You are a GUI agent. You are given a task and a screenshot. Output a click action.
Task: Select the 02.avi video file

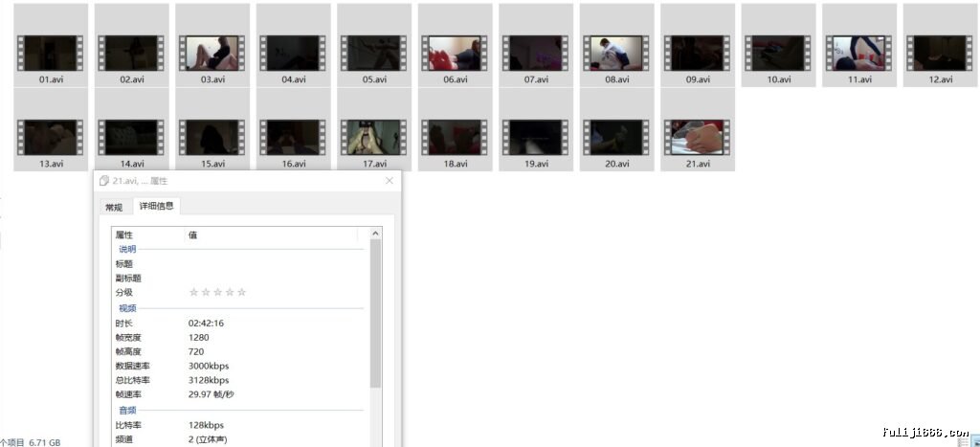coord(131,45)
